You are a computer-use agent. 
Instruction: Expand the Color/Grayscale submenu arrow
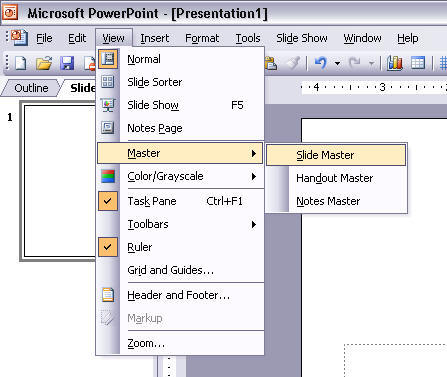pyautogui.click(x=254, y=176)
